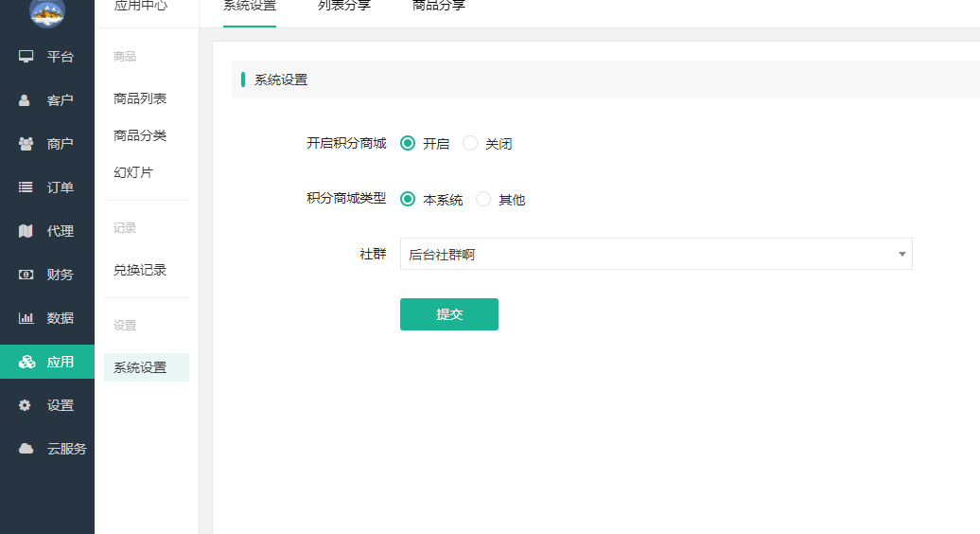Screen dimensions: 980x534
Task: Open 幻灯片 in the submenu
Action: click(x=133, y=172)
